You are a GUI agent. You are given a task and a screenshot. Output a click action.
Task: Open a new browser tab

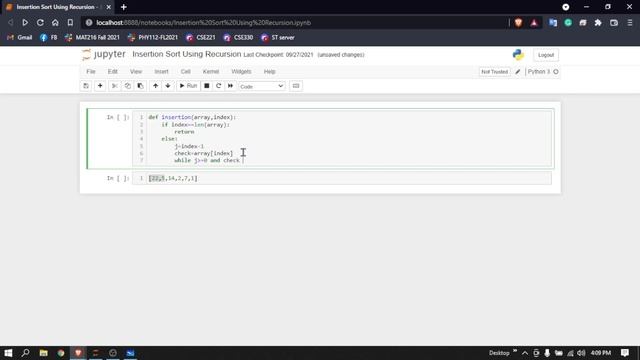point(124,7)
